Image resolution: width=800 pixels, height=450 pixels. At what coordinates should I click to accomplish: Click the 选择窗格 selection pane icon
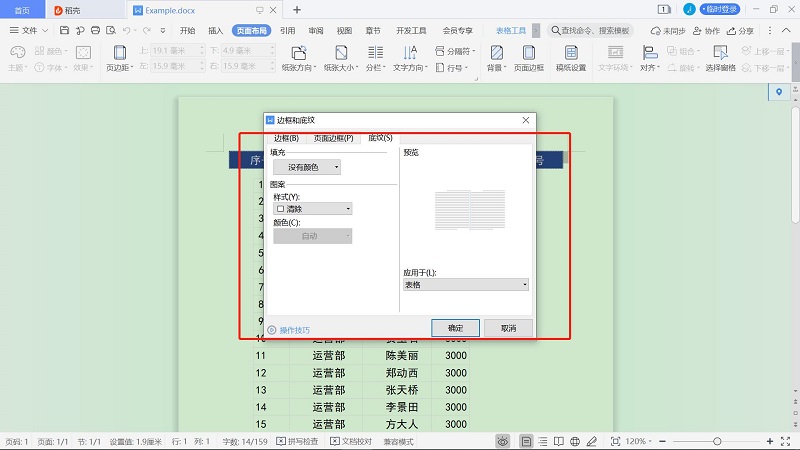tap(720, 52)
